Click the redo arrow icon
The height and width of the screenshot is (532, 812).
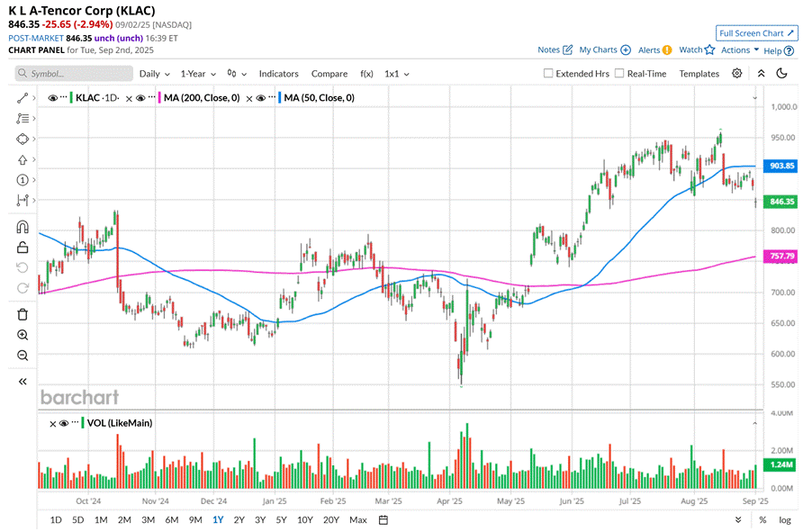coord(23,287)
